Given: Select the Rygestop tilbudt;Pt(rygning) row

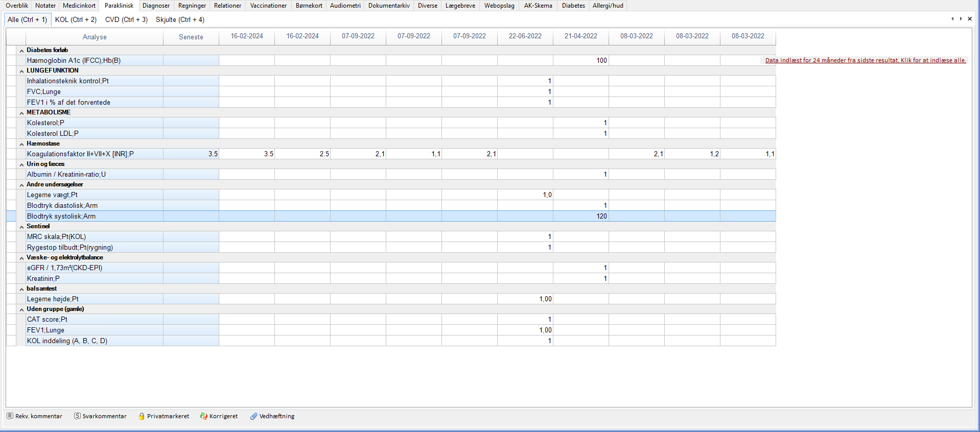Looking at the screenshot, I should click(391, 247).
